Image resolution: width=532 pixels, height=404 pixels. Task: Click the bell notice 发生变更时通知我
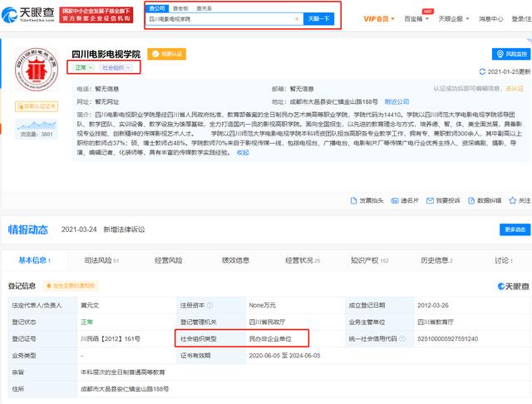71,286
